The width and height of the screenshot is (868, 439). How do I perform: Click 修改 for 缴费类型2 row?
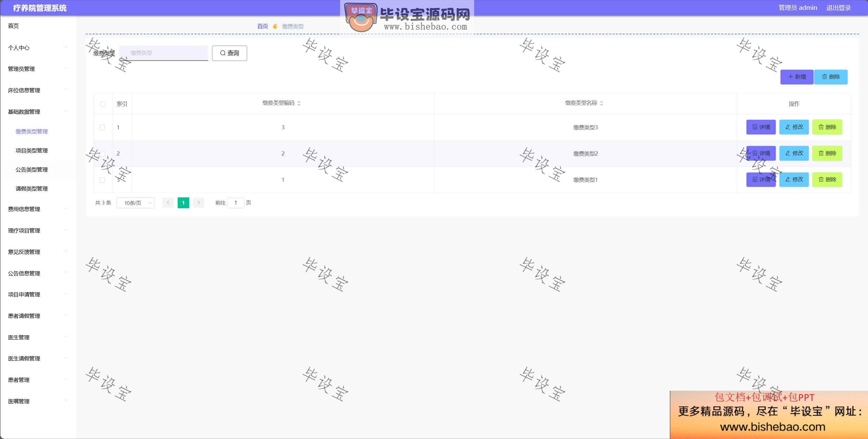pyautogui.click(x=794, y=153)
